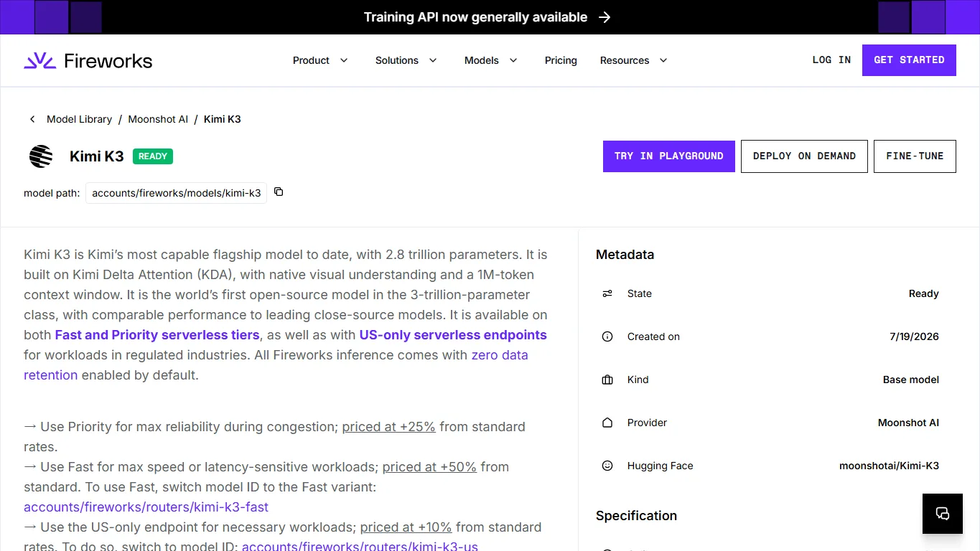980x551 pixels.
Task: Expand the Models menu chevron
Action: 513,60
